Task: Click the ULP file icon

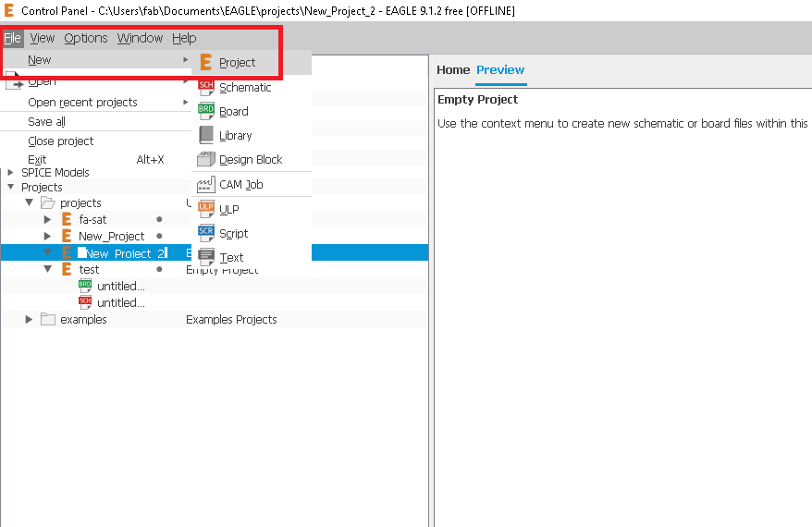Action: pos(205,209)
